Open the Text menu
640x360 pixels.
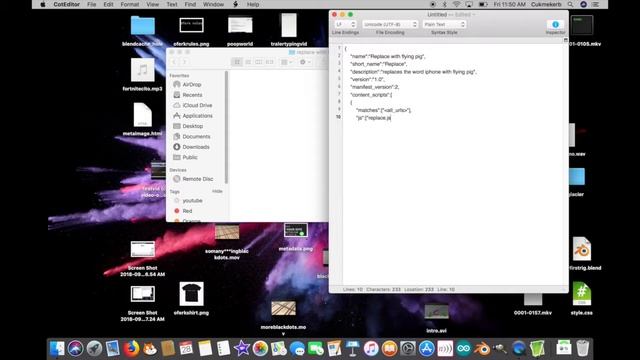tap(172, 4)
